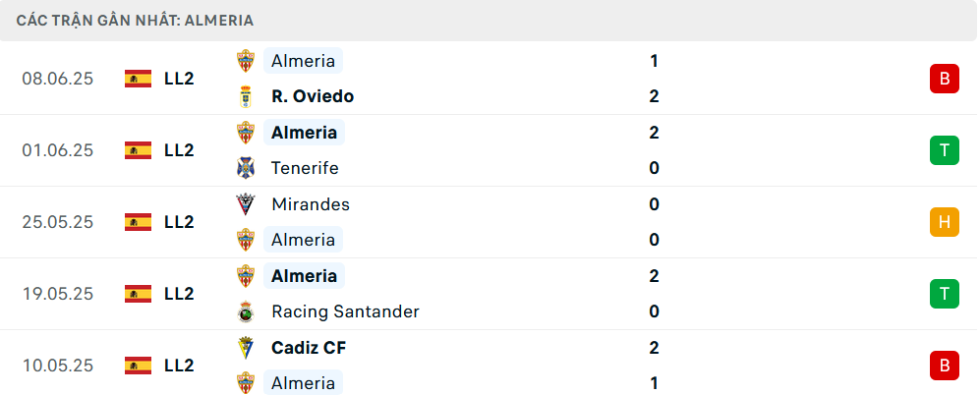Screen dimensions: 980x395
Task: Click Spain flag in 01.06.25 row
Action: (x=139, y=150)
